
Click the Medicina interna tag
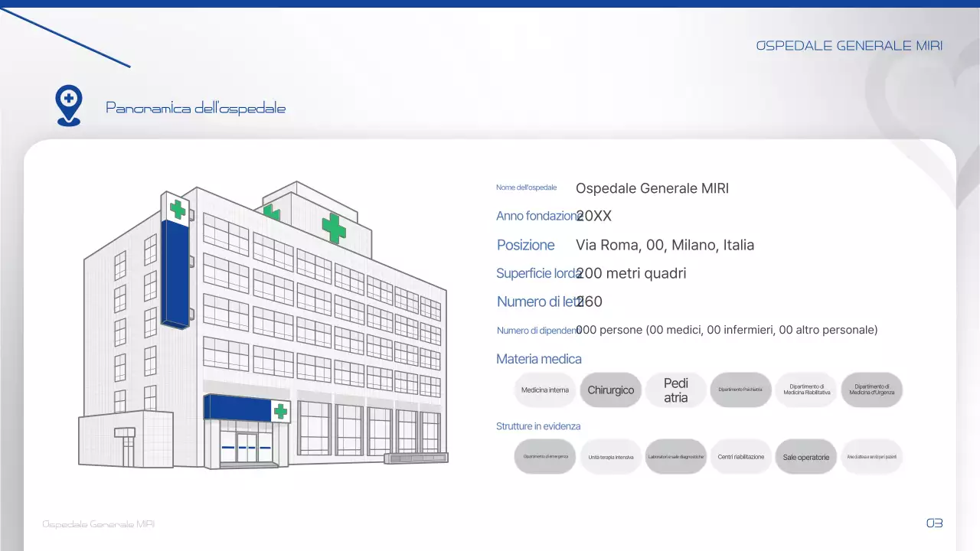click(x=545, y=390)
